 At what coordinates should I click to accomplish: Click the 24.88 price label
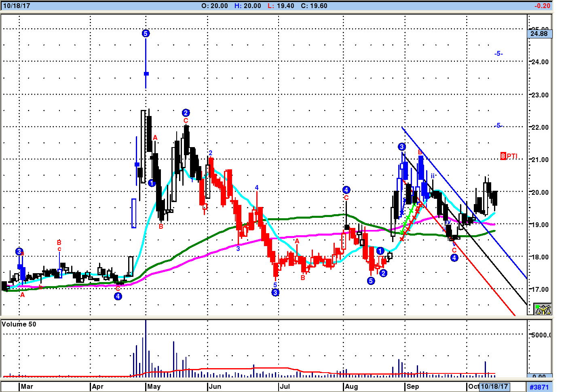coord(539,34)
